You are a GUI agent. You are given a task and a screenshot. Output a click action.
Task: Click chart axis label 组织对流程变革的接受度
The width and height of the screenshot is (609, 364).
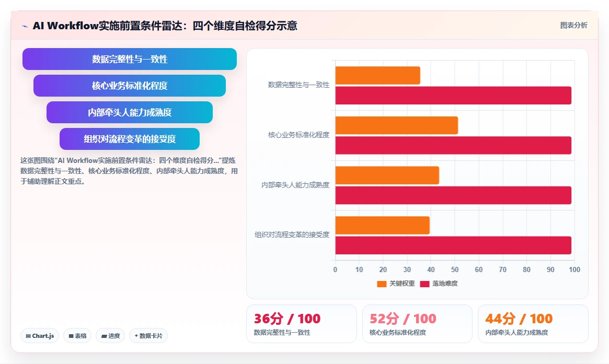pyautogui.click(x=292, y=235)
